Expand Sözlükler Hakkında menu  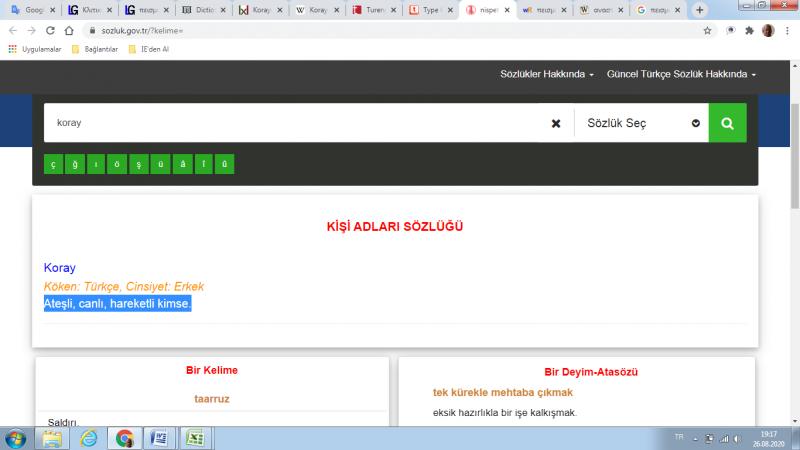point(547,74)
